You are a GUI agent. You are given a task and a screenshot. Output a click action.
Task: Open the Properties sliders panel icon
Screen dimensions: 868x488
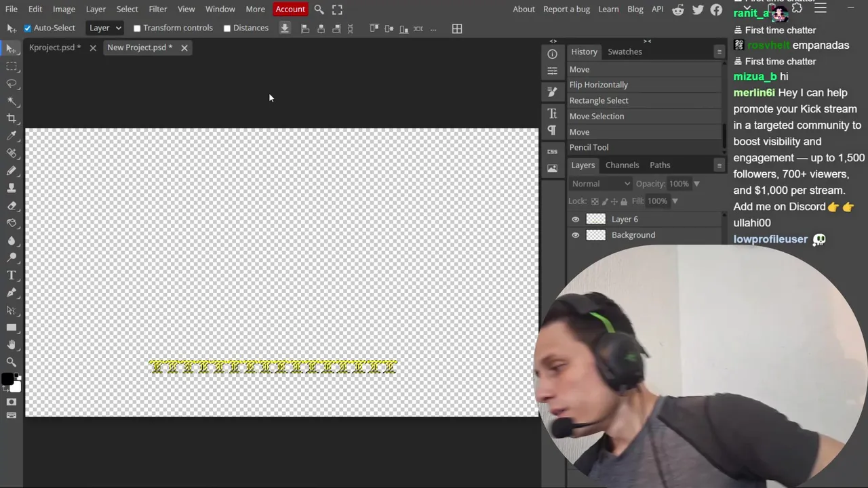click(553, 70)
